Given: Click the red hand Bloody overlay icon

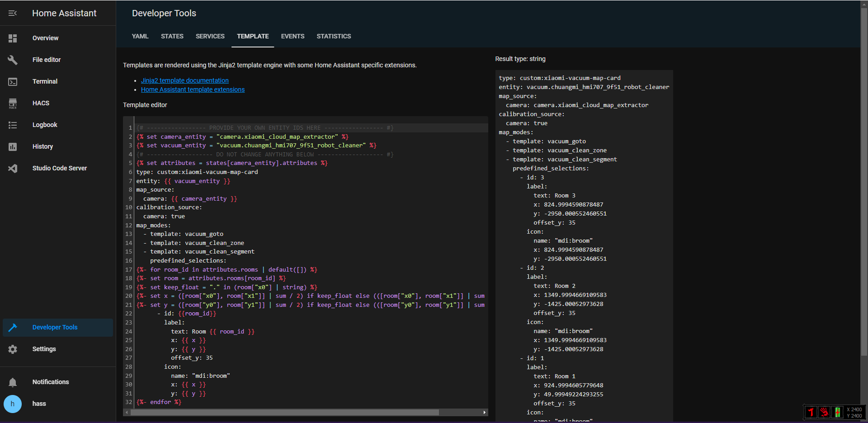Looking at the screenshot, I should point(824,412).
